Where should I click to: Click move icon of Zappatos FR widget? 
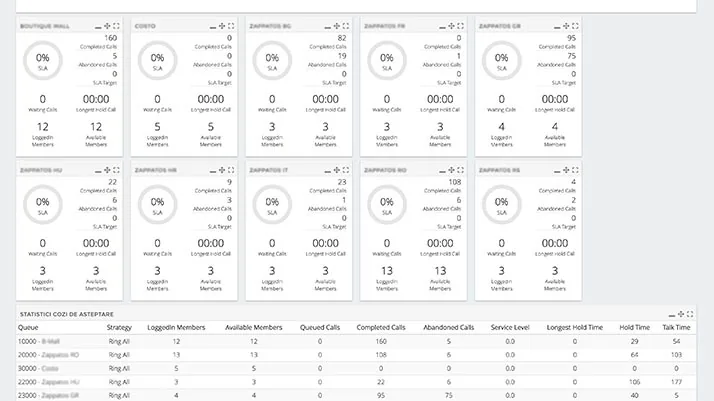pyautogui.click(x=451, y=26)
